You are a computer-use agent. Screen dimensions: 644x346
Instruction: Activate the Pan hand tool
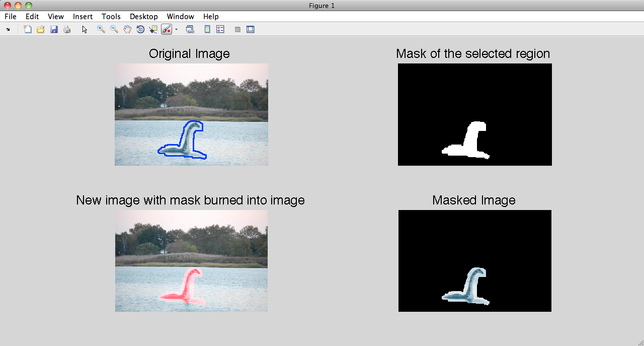click(127, 30)
